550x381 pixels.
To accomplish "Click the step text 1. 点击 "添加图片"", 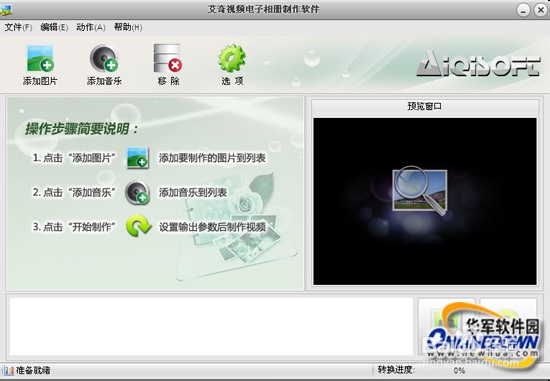I will coord(74,158).
